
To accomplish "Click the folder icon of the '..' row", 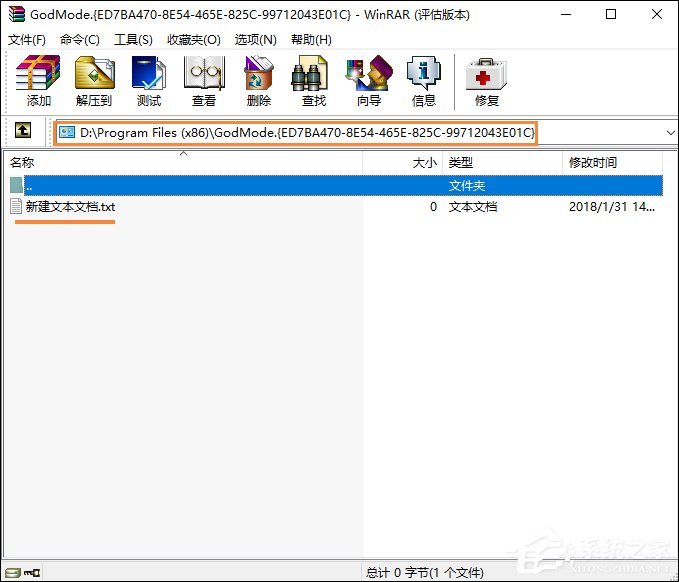I will click(x=16, y=185).
